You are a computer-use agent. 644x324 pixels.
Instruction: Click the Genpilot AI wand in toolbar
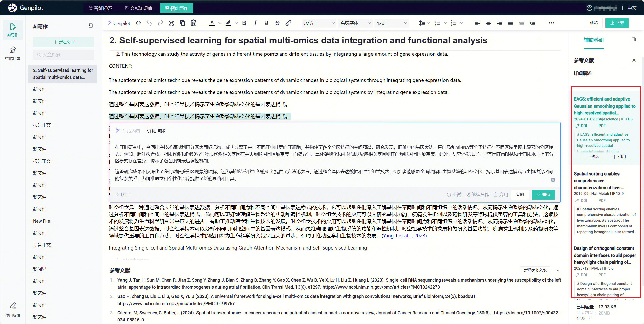pyautogui.click(x=119, y=23)
